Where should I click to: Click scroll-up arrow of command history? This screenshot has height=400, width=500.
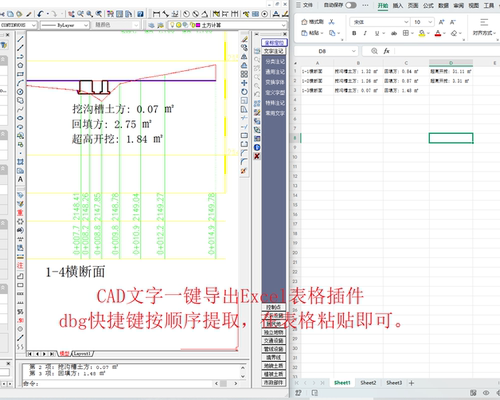click(x=243, y=368)
